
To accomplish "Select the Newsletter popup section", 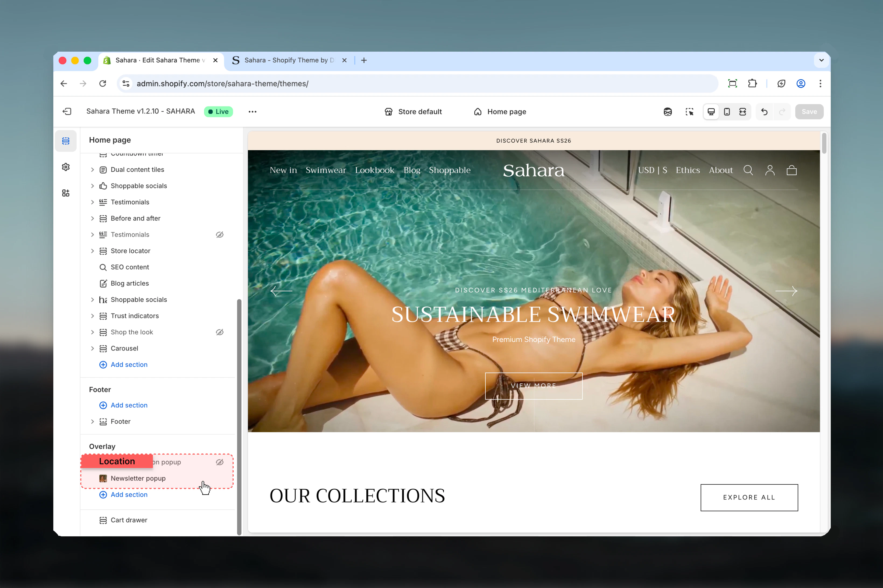I will coord(157,479).
